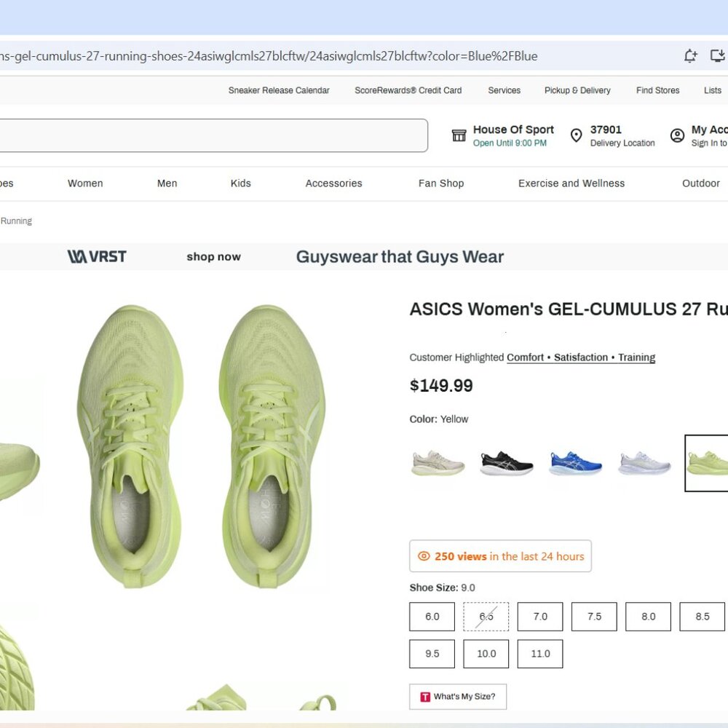The image size is (728, 728).
Task: Select shoe size 10.0
Action: 486,654
